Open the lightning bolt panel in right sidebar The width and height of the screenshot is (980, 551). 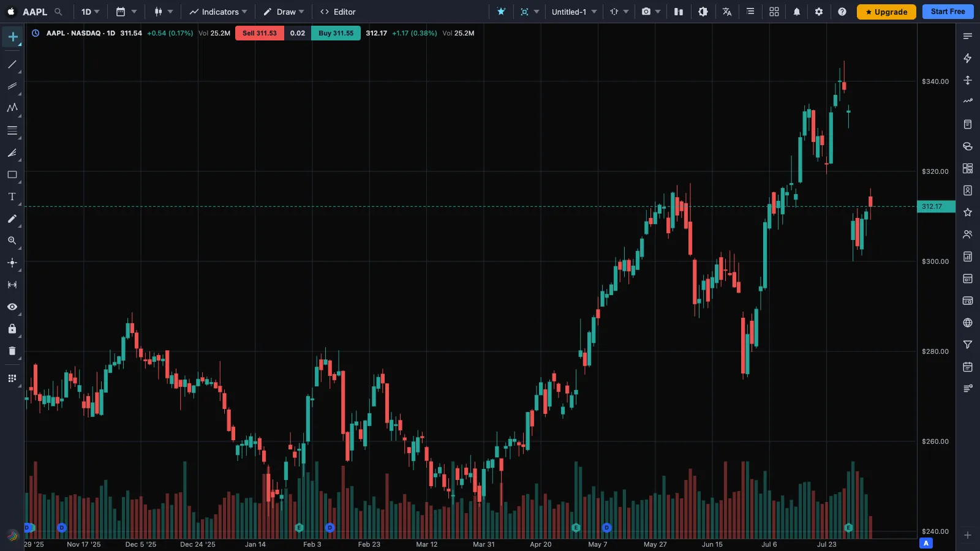(968, 58)
